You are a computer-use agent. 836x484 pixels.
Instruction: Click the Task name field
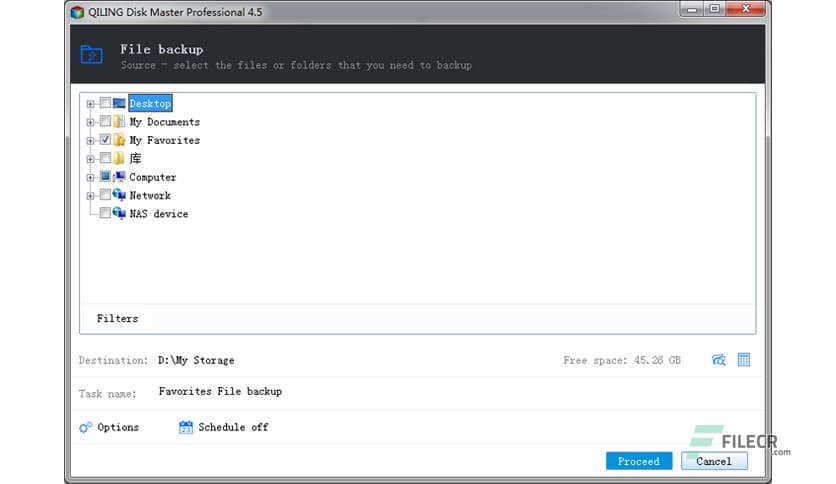(220, 391)
